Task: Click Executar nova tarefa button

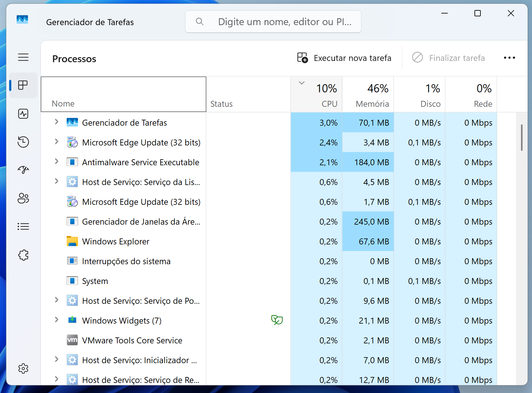Action: [345, 58]
